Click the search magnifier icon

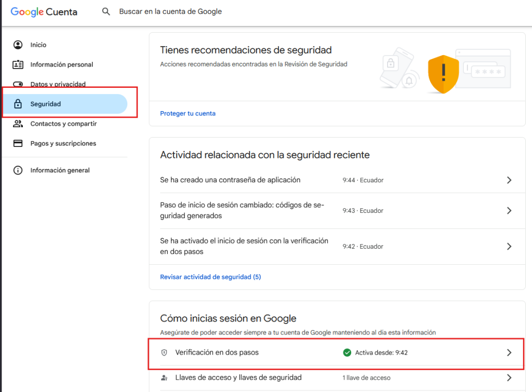point(106,11)
